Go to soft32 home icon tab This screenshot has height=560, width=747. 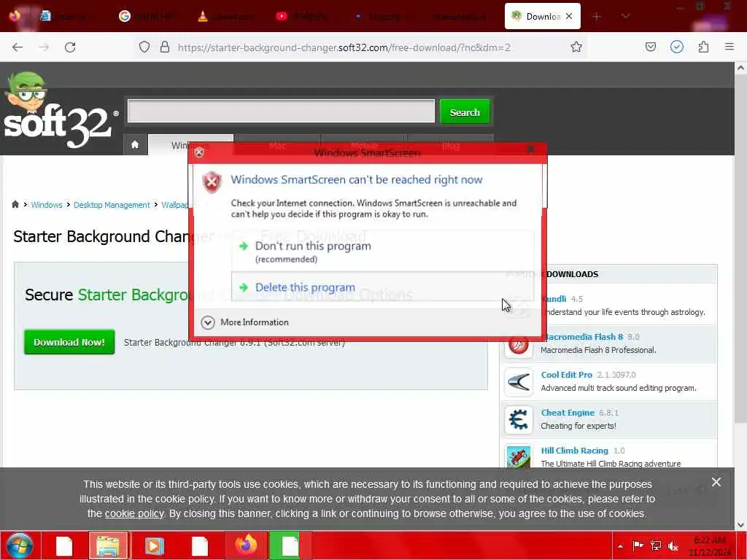click(135, 145)
